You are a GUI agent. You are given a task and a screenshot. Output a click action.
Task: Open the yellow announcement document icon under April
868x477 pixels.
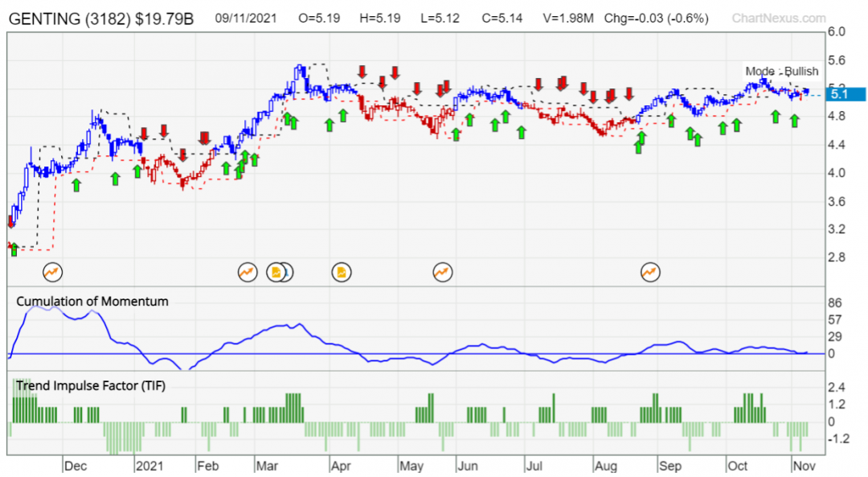[x=341, y=272]
